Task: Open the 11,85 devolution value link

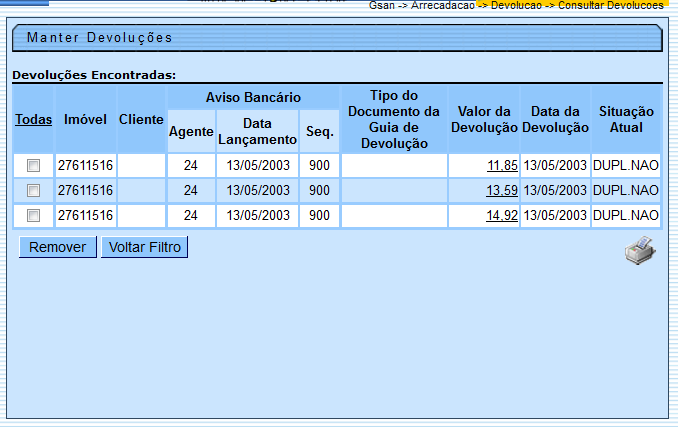Action: [x=501, y=165]
